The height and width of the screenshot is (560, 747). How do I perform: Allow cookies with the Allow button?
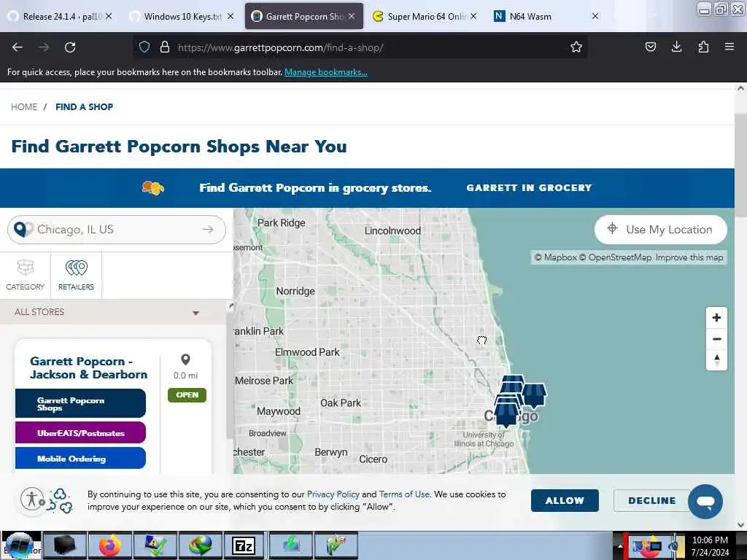click(565, 500)
